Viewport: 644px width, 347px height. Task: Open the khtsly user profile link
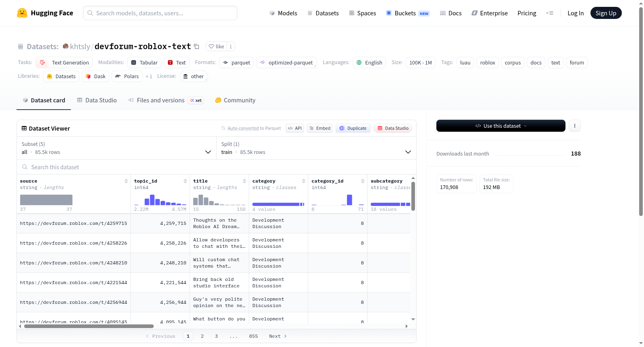[80, 46]
